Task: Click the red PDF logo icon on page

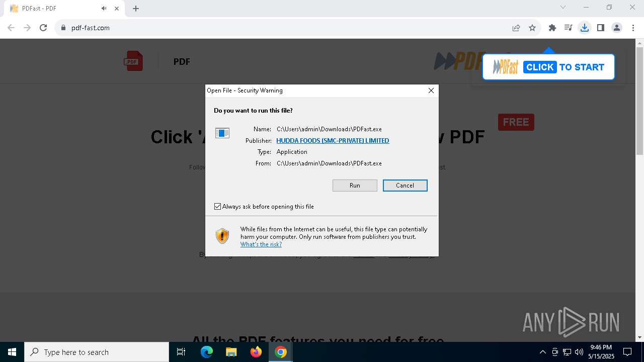Action: (133, 61)
